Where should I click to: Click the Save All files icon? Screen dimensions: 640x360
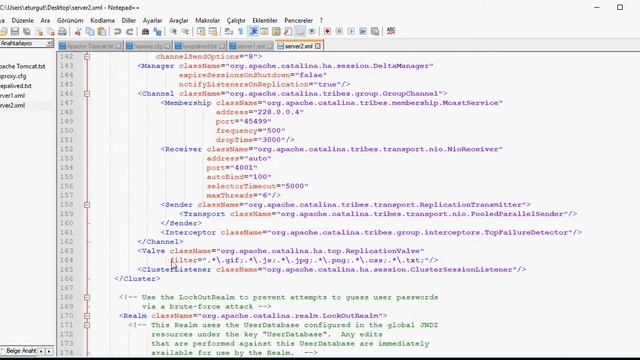click(x=27, y=31)
